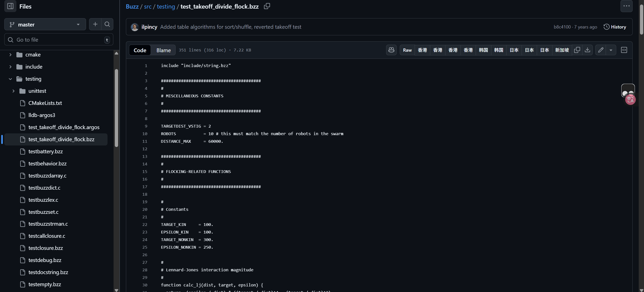Open ilpincy user profile link
This screenshot has width=644, height=292.
point(149,27)
